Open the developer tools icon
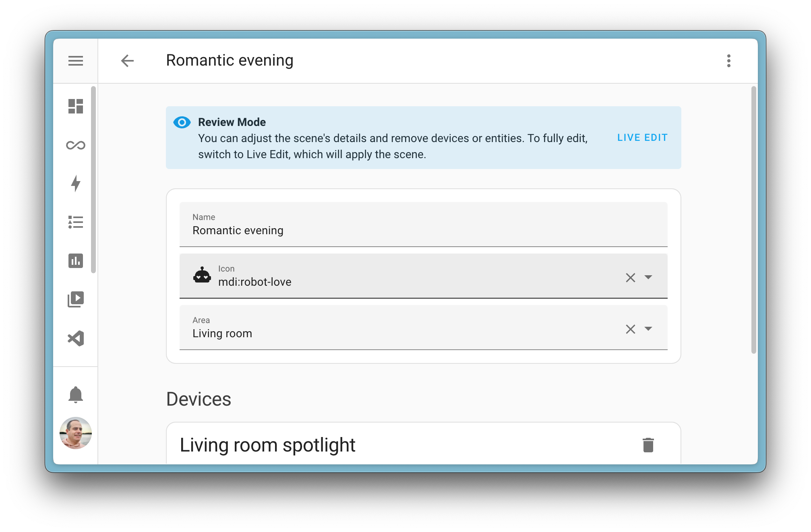 point(75,339)
